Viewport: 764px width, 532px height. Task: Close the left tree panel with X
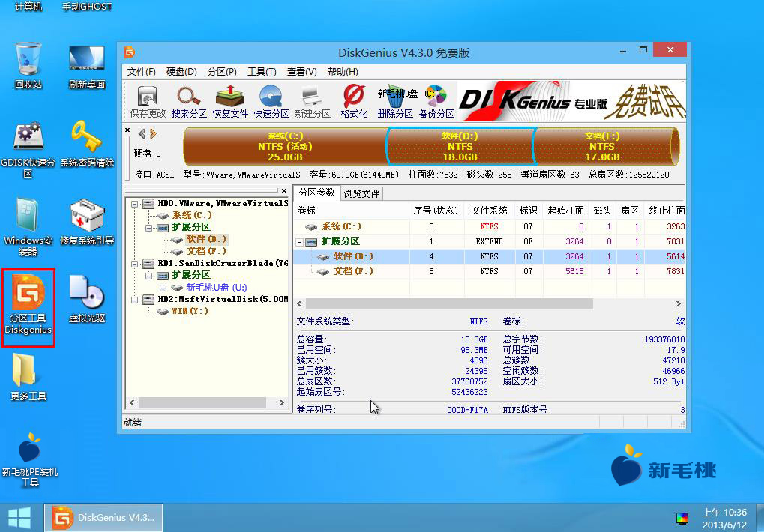click(x=284, y=191)
